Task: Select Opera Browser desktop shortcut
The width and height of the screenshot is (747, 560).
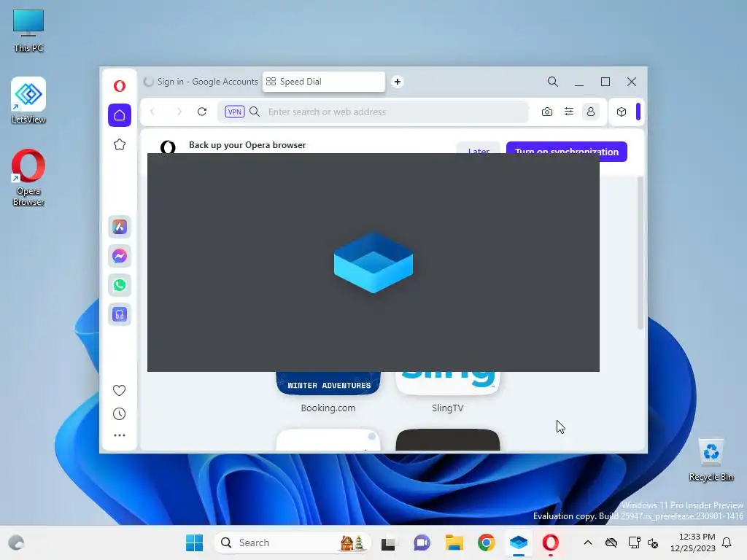Action: (x=28, y=178)
